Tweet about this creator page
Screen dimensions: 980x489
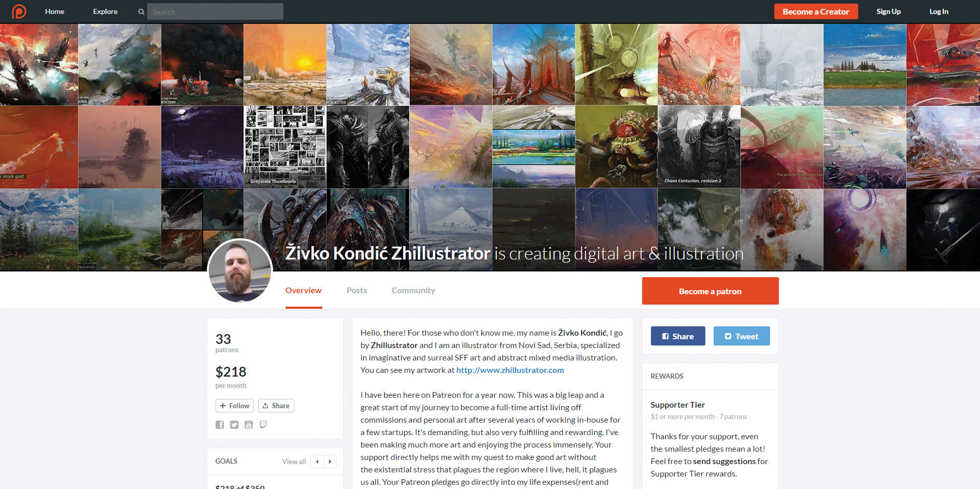(742, 336)
